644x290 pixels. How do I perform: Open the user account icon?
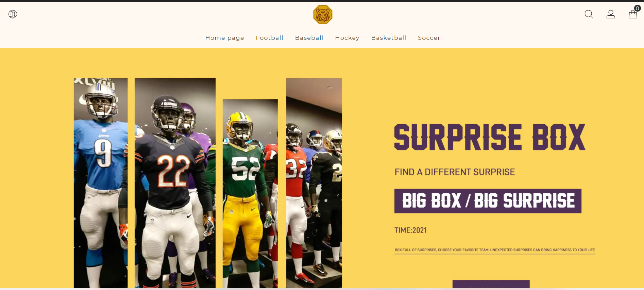click(611, 14)
